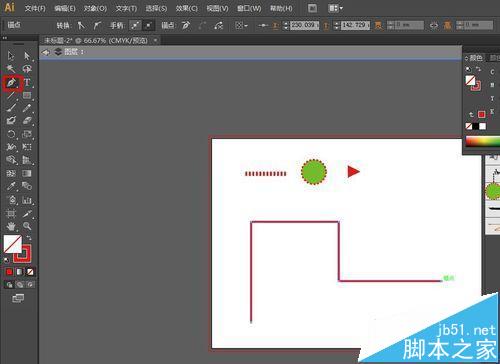Select the Width tool

coord(11,147)
